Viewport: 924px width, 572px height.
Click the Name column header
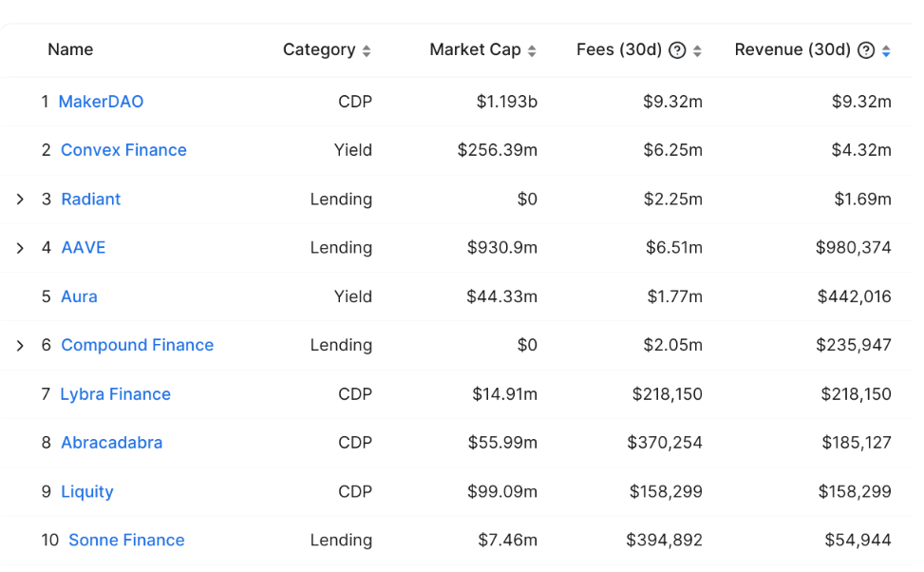coord(70,49)
